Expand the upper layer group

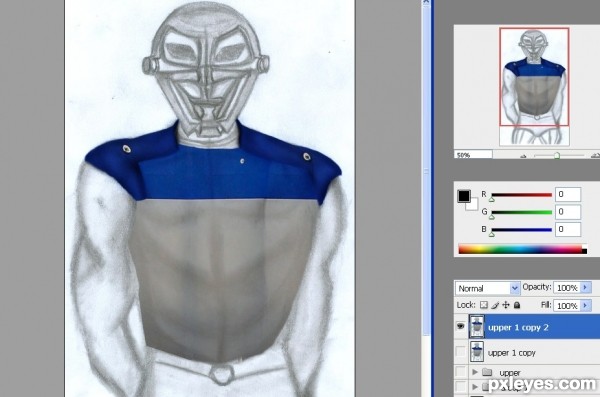[475, 372]
